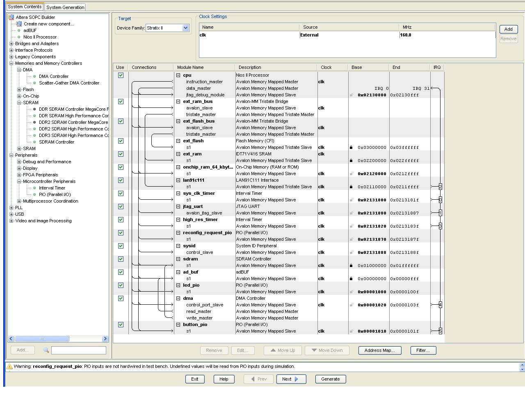The height and width of the screenshot is (420, 525).
Task: Toggle the button_pio Use checkbox
Action: pyautogui.click(x=121, y=324)
